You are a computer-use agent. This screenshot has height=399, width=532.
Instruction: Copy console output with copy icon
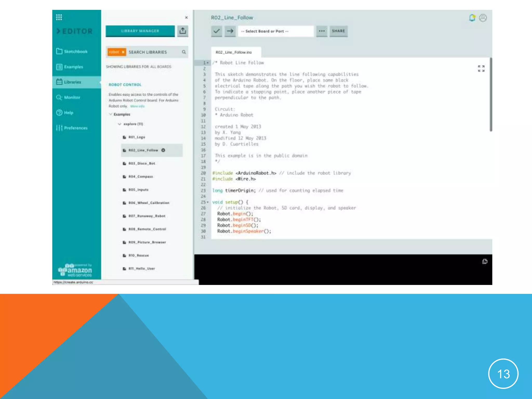pos(485,261)
